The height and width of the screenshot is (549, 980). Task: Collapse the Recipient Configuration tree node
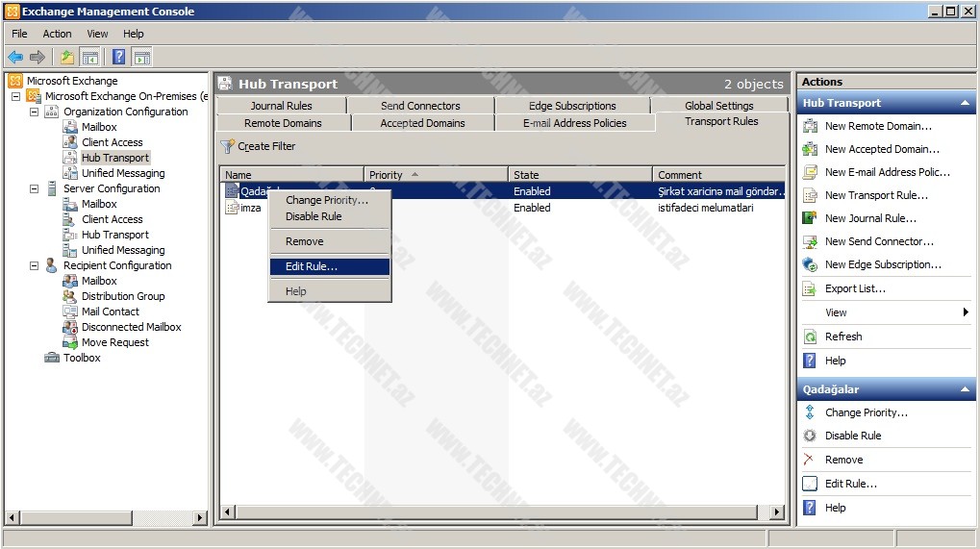35,265
